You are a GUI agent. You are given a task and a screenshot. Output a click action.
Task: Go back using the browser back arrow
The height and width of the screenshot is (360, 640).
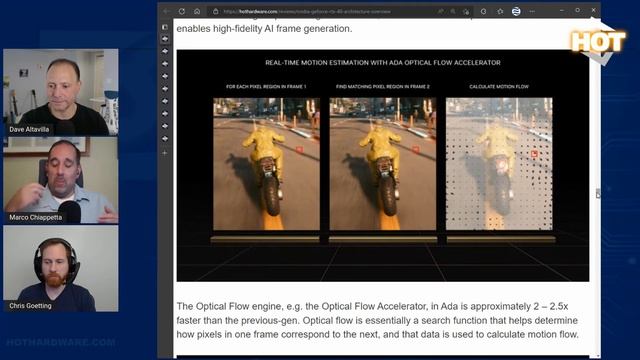point(166,11)
